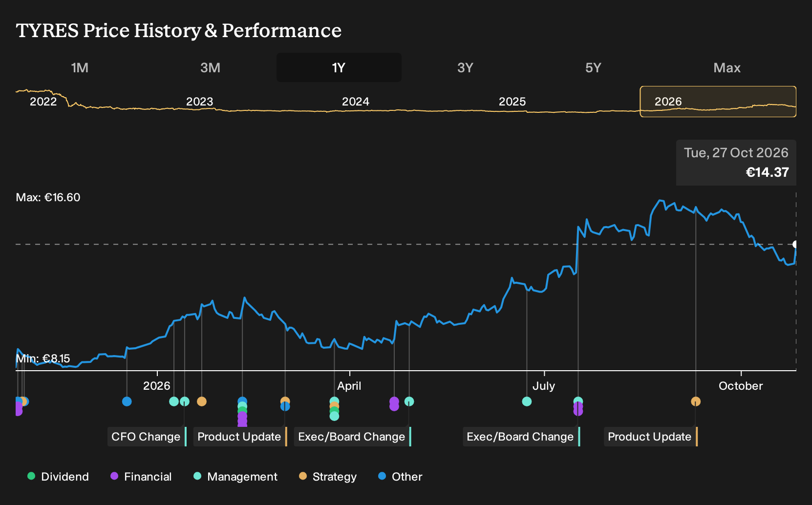The width and height of the screenshot is (812, 505).
Task: Select the orange Strategy marker before October
Action: (696, 401)
